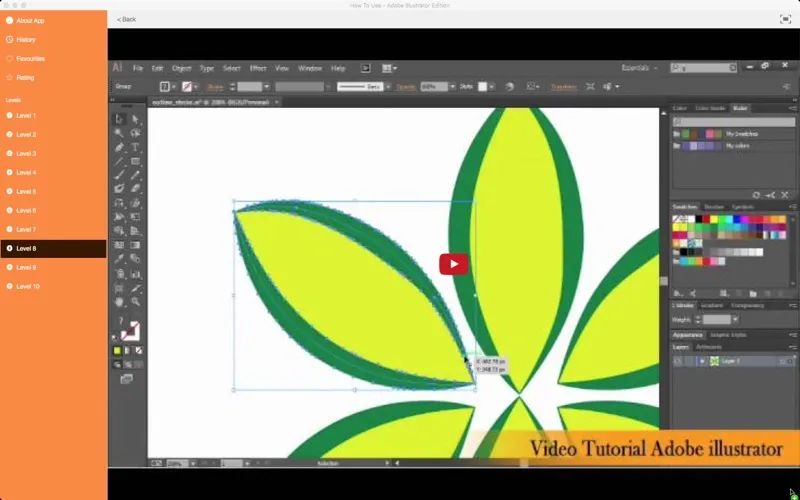Open the Illustrator Object menu
800x500 pixels.
181,68
